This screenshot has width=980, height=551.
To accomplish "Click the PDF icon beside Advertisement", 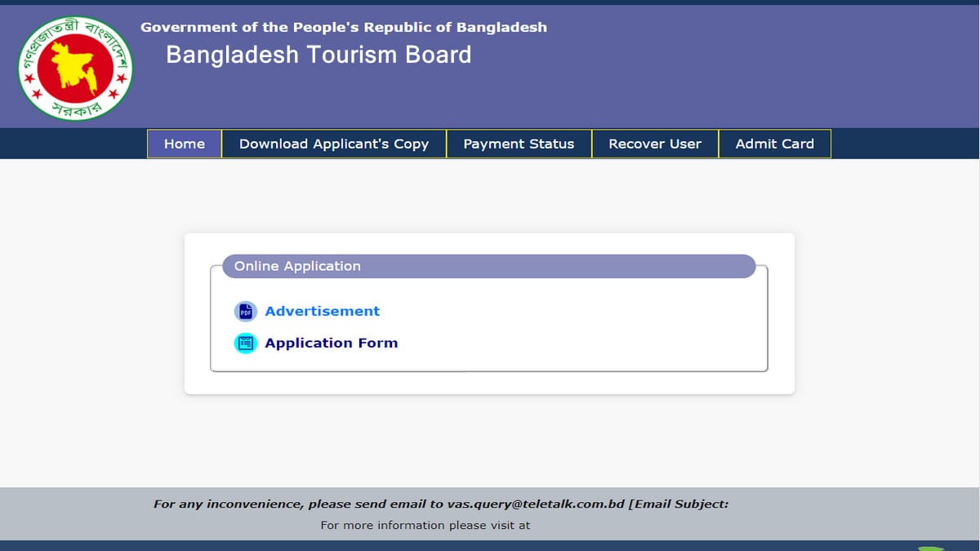I will click(246, 312).
